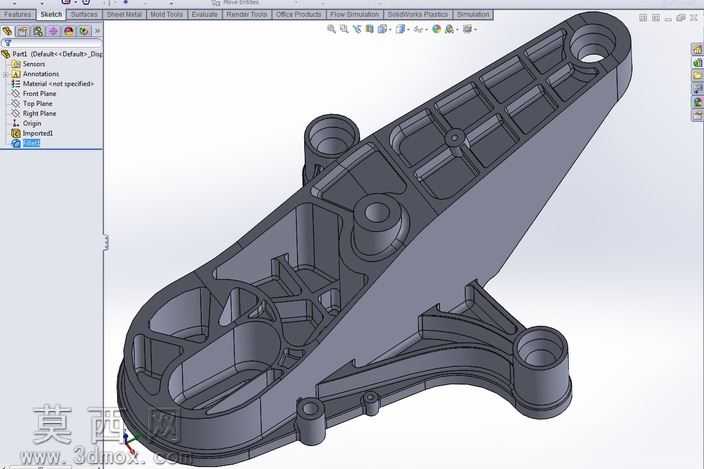Open the FeatureManager design tree tab
The height and width of the screenshot is (469, 704).
pyautogui.click(x=7, y=31)
